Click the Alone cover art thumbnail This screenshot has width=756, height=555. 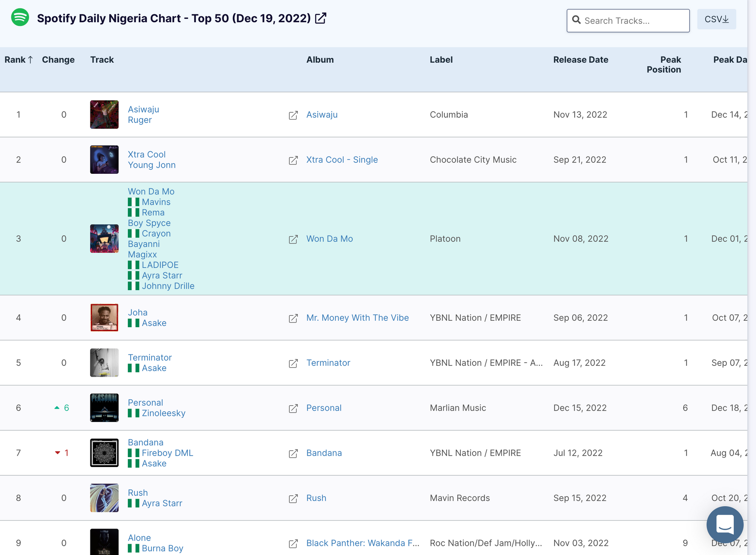tap(104, 542)
